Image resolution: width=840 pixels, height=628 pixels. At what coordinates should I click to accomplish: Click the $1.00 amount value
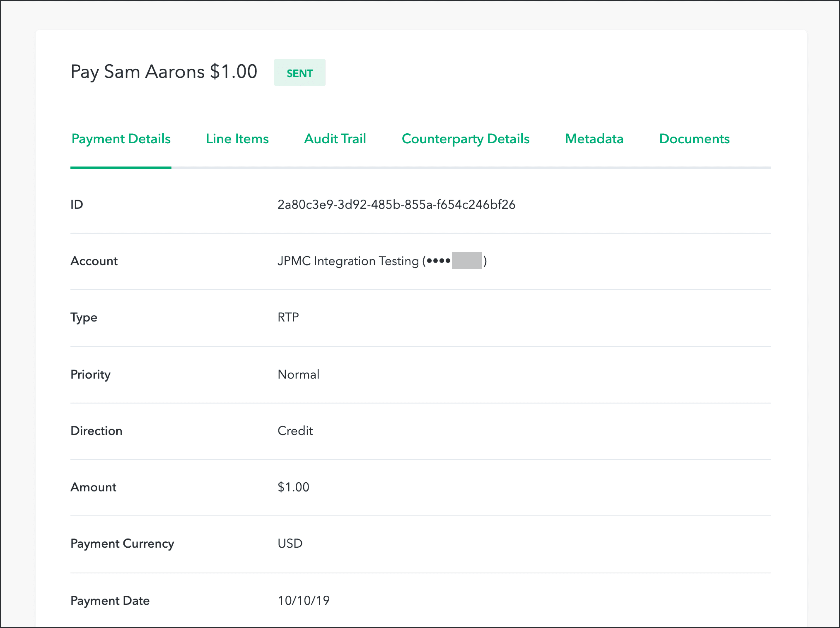(293, 487)
